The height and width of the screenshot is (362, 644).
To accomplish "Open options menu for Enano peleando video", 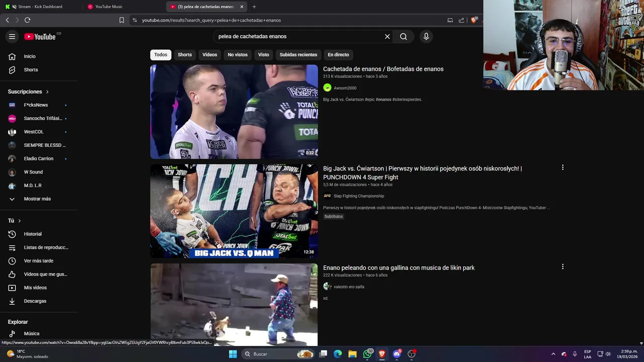I will [x=562, y=266].
